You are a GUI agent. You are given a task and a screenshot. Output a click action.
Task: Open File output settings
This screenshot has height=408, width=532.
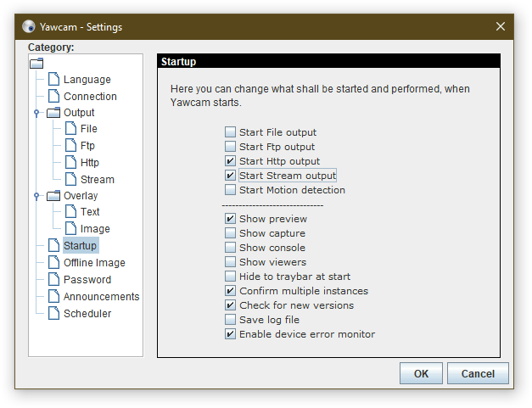pos(89,129)
